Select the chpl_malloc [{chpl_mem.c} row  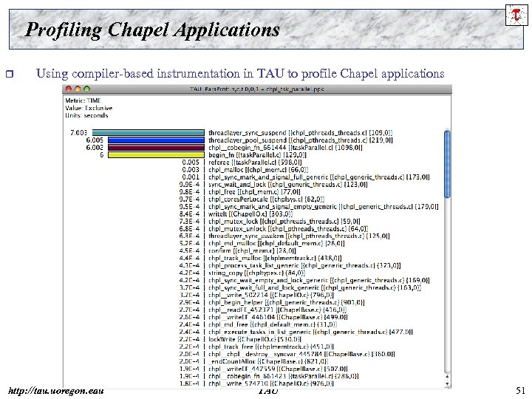click(x=258, y=170)
